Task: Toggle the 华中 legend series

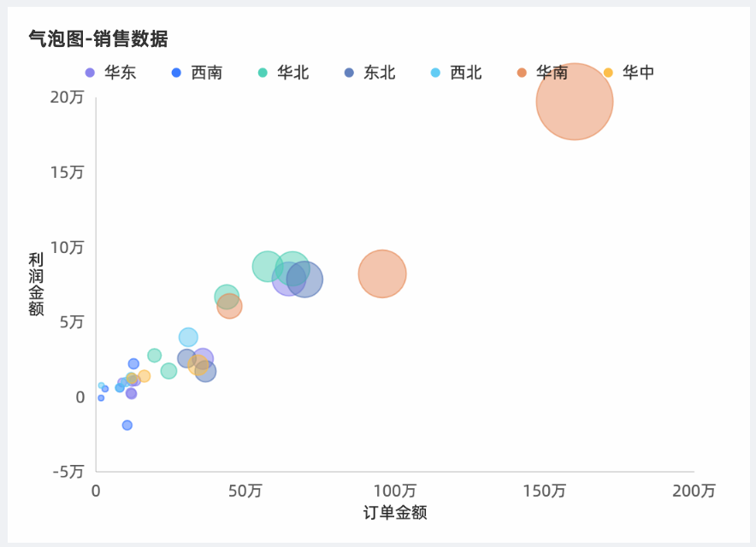Action: pos(629,73)
